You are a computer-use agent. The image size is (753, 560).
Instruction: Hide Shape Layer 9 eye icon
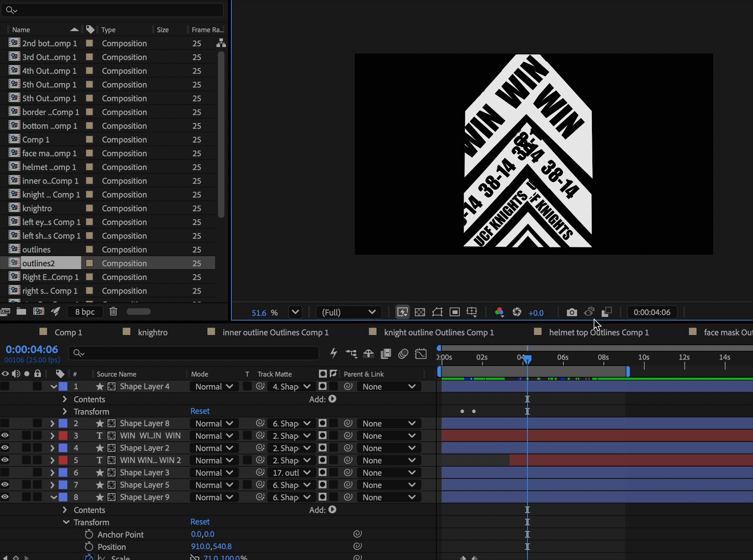[x=5, y=497]
